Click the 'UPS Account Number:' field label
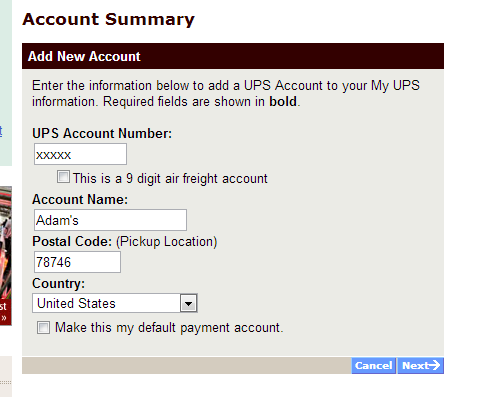Viewport: 497px width, 397px height. (x=102, y=133)
